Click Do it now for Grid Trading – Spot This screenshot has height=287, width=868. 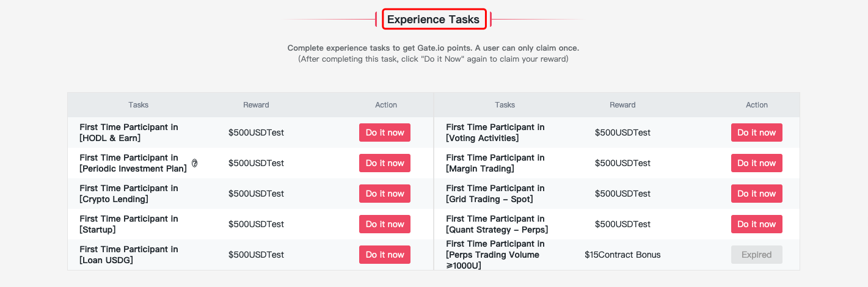coord(756,194)
